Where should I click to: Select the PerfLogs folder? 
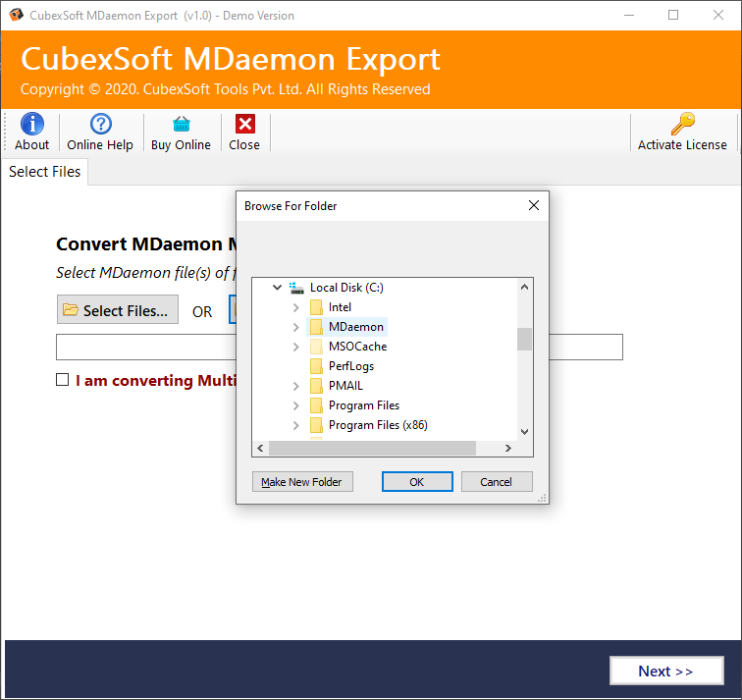tap(350, 366)
